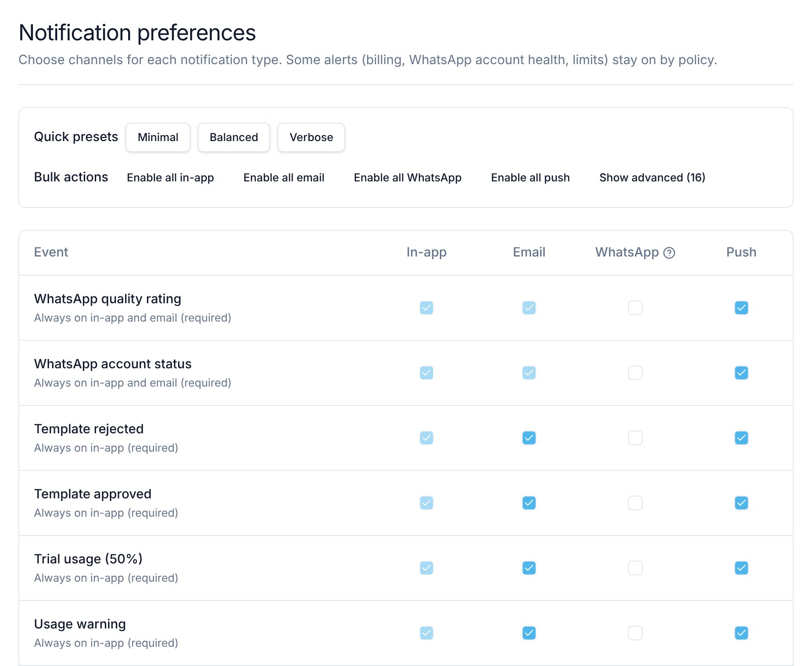Open the WhatsApp column help icon

click(x=669, y=253)
